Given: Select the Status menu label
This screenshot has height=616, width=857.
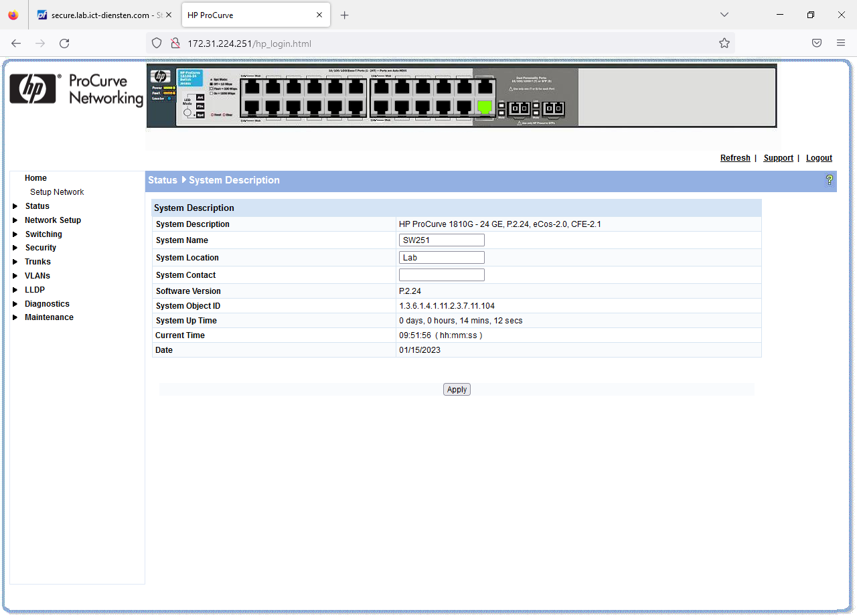Looking at the screenshot, I should 37,206.
